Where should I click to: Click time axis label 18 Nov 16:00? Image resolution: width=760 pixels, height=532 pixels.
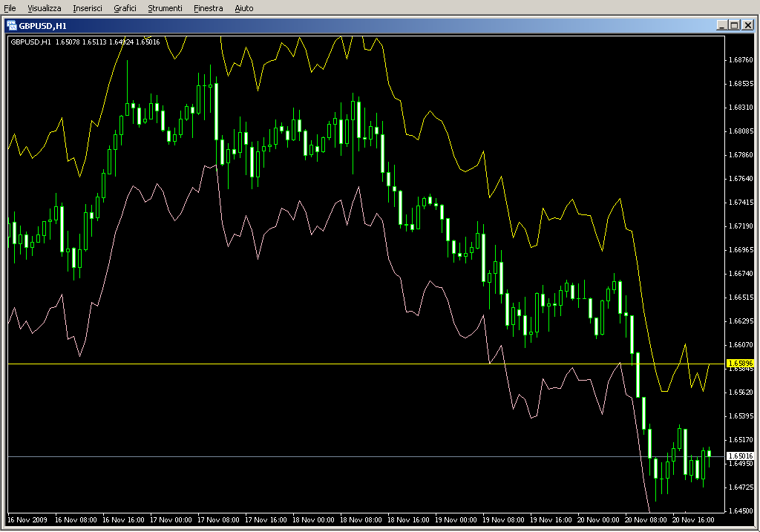click(x=408, y=520)
